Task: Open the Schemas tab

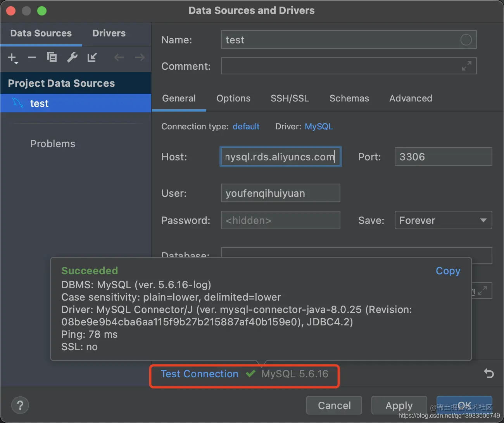Action: pyautogui.click(x=349, y=98)
